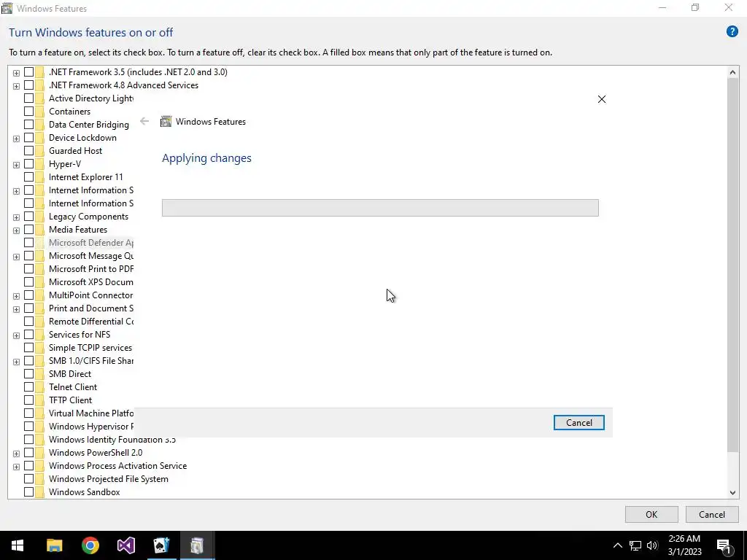
Task: Select the Microsoft Print to PDF row
Action: (91, 269)
